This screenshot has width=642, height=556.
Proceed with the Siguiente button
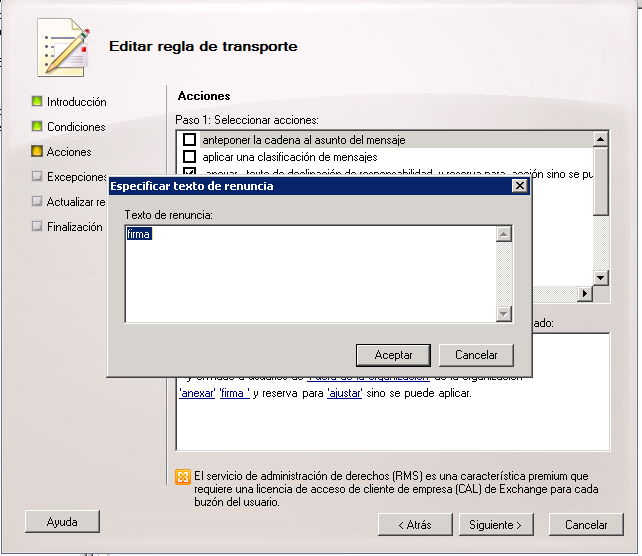pos(496,525)
